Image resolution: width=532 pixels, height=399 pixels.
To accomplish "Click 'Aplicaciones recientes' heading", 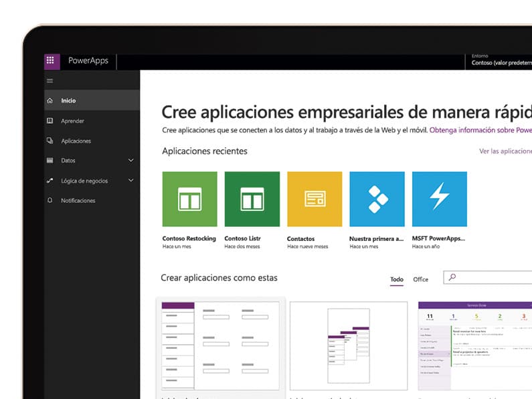I will pos(205,151).
